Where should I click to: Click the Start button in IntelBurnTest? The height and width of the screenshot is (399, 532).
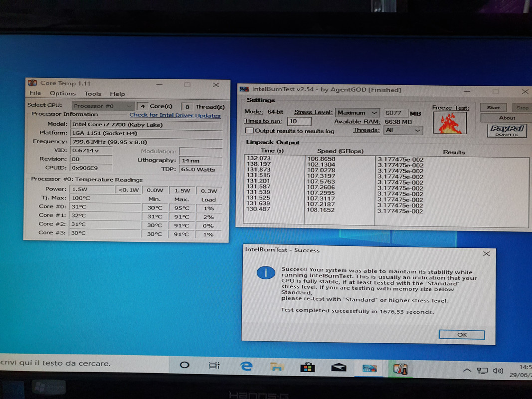click(493, 108)
